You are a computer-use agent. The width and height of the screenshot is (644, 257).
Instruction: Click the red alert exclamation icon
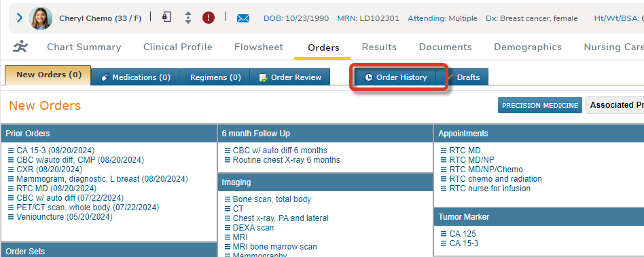point(209,18)
